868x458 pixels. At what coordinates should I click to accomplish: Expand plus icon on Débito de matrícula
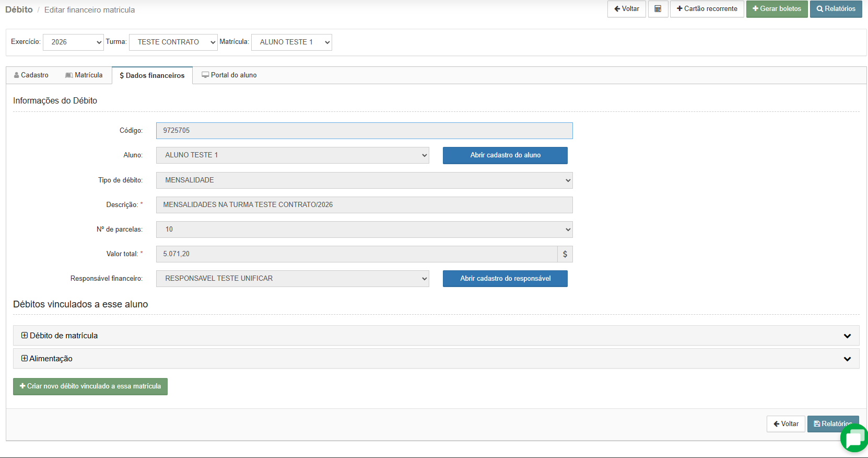25,336
